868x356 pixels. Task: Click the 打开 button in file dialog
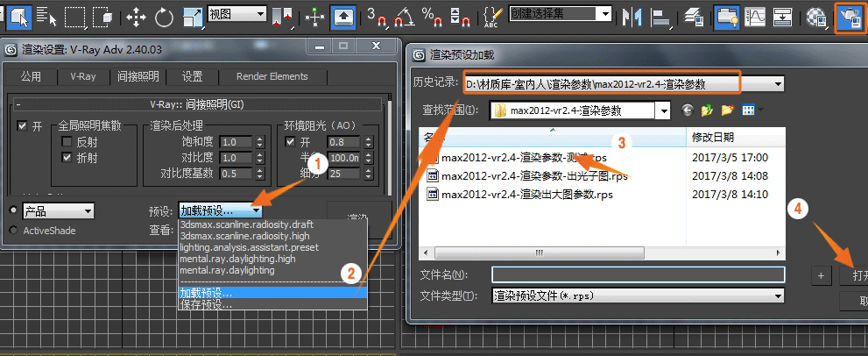[x=854, y=275]
